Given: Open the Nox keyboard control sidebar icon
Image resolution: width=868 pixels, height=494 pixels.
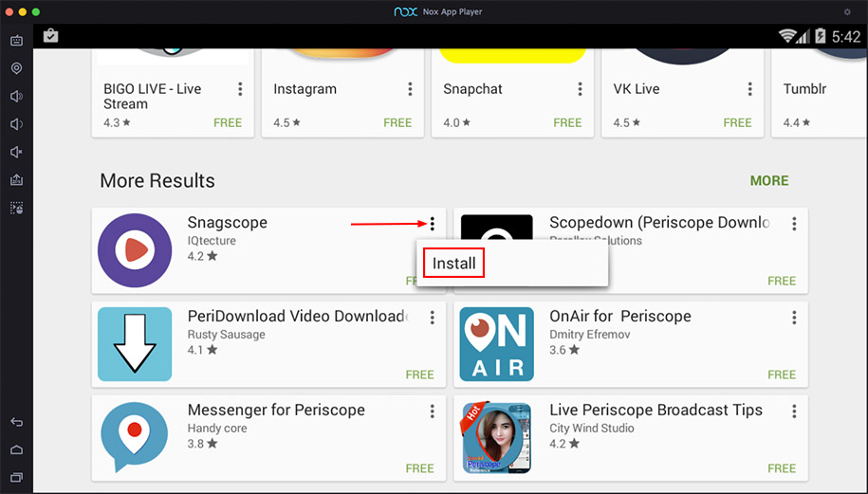Looking at the screenshot, I should pyautogui.click(x=16, y=41).
